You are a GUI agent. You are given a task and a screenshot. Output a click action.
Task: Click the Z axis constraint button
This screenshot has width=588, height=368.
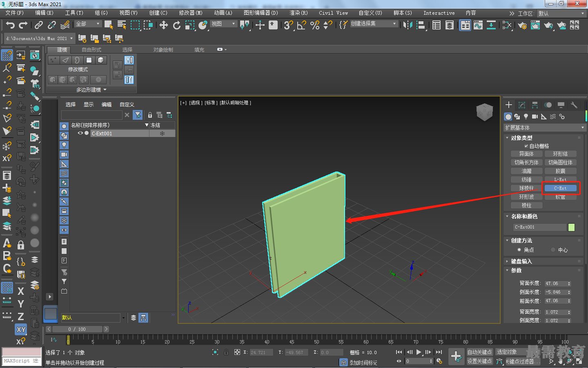(21, 316)
